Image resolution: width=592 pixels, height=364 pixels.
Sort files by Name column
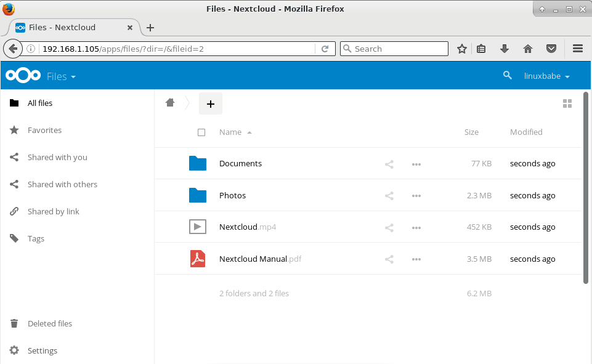(x=230, y=132)
